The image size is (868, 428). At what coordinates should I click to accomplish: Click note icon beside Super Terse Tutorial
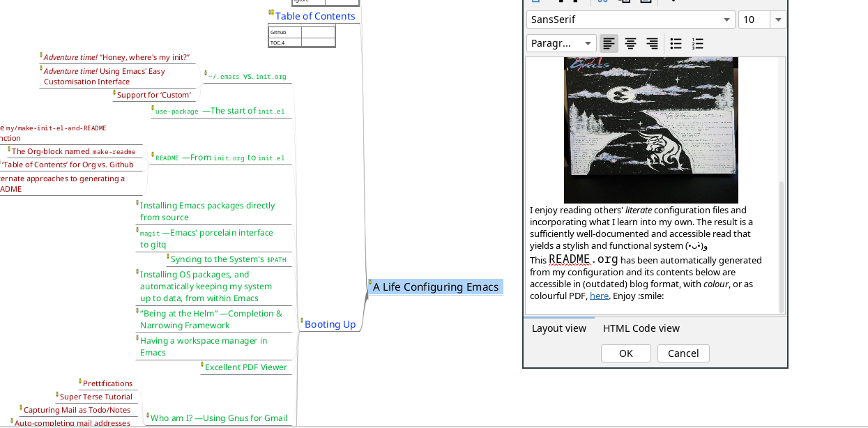tap(57, 394)
